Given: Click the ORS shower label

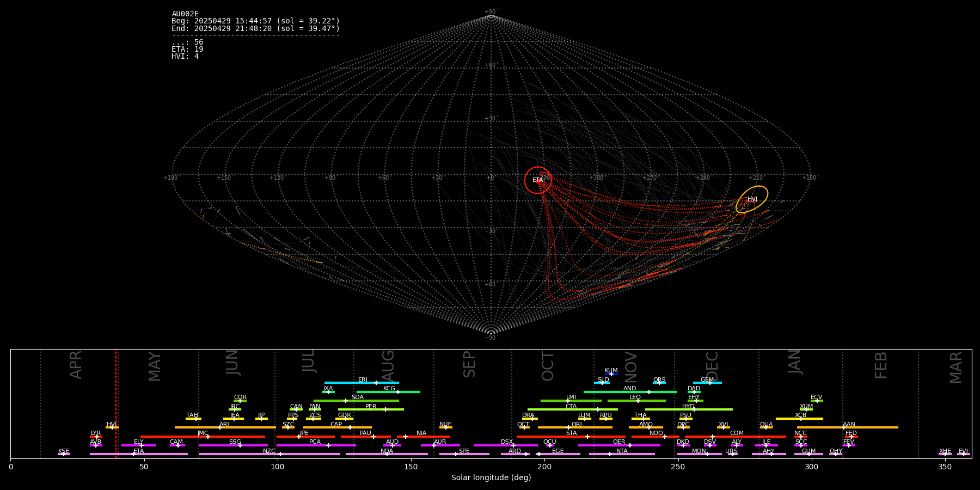Looking at the screenshot, I should click(x=659, y=380).
